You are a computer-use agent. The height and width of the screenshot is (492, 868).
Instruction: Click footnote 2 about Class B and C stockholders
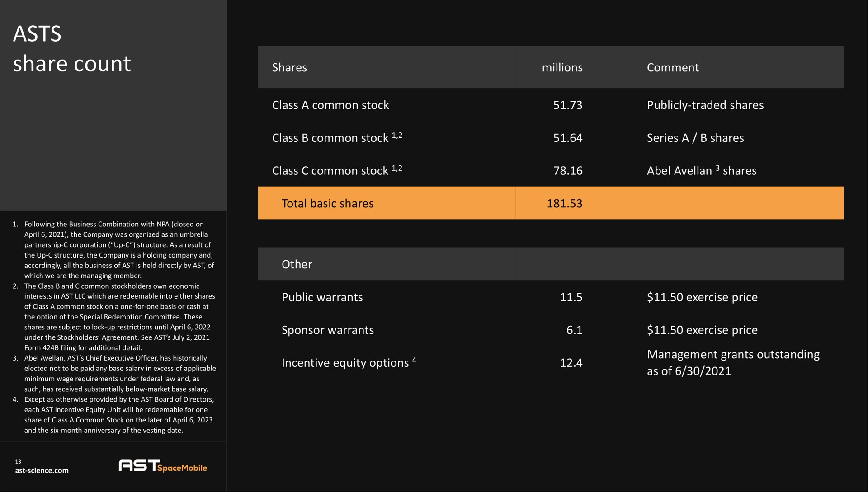114,317
